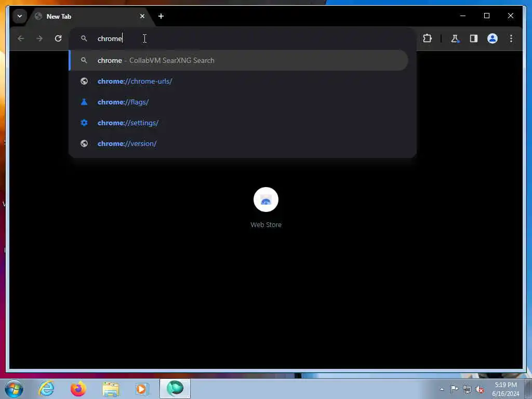532x399 pixels.
Task: Open Windows Explorer from taskbar
Action: pyautogui.click(x=111, y=389)
